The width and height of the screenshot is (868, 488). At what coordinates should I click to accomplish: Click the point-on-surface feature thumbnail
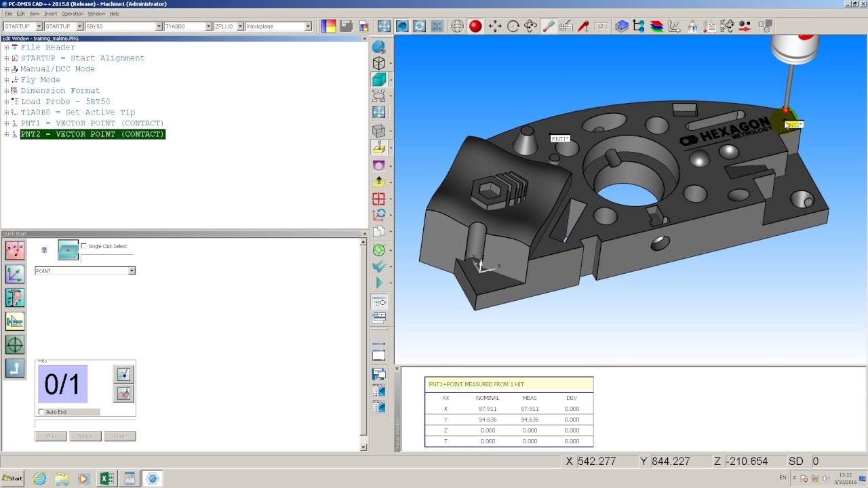[x=68, y=250]
